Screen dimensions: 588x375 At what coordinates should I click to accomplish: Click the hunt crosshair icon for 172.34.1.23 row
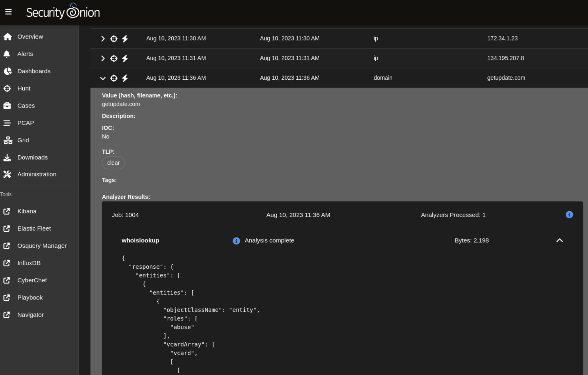point(114,39)
